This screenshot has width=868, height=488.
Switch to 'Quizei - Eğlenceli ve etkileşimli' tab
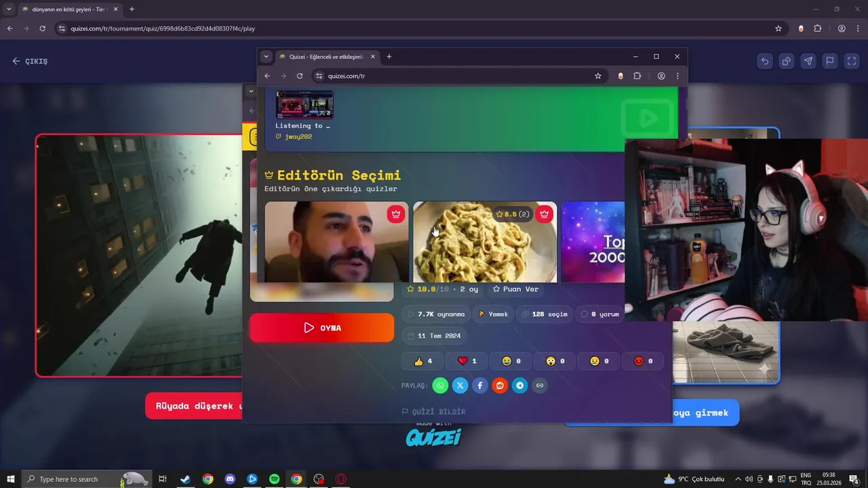[x=325, y=57]
